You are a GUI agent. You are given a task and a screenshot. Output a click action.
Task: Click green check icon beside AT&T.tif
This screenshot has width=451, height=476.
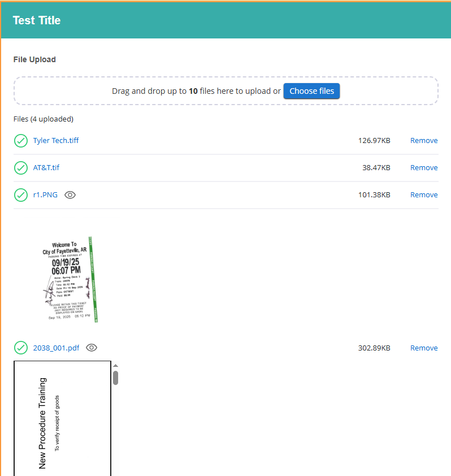(21, 168)
